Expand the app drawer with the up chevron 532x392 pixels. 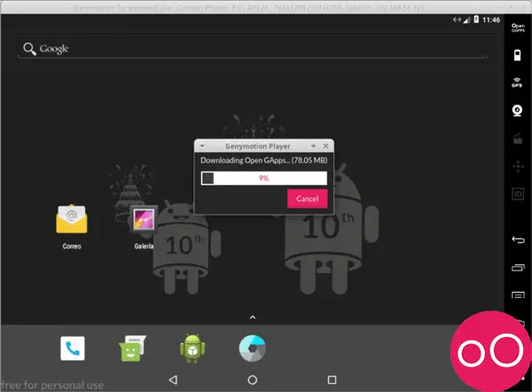(253, 318)
